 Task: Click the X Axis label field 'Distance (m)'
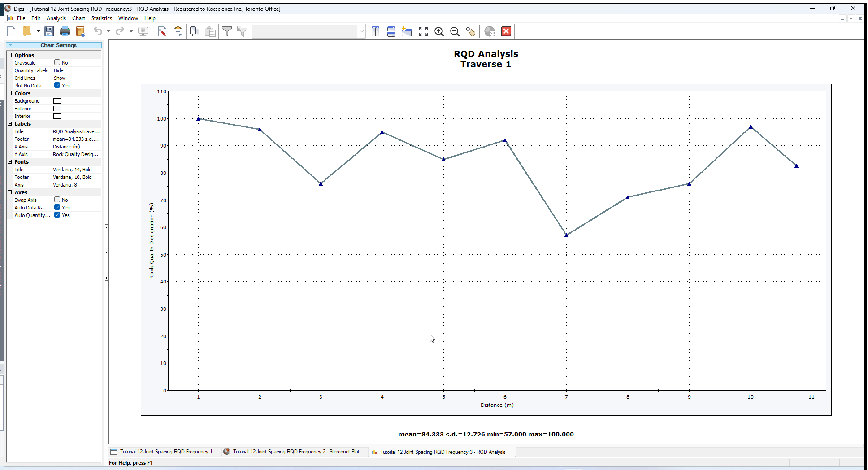point(75,147)
